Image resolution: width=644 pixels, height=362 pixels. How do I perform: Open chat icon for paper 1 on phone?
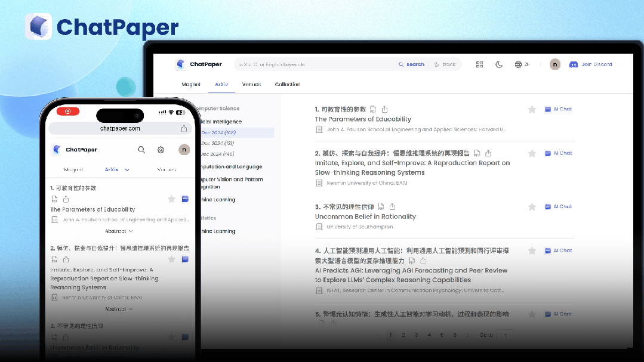click(185, 199)
